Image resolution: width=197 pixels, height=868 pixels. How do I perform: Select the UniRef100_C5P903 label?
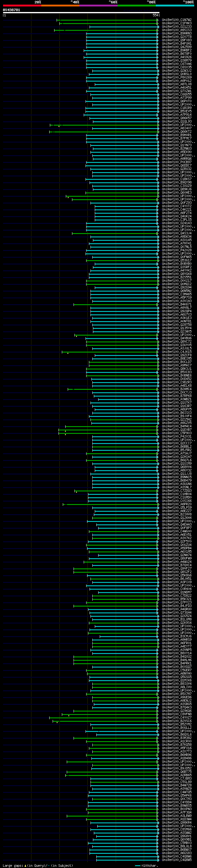click(x=176, y=433)
